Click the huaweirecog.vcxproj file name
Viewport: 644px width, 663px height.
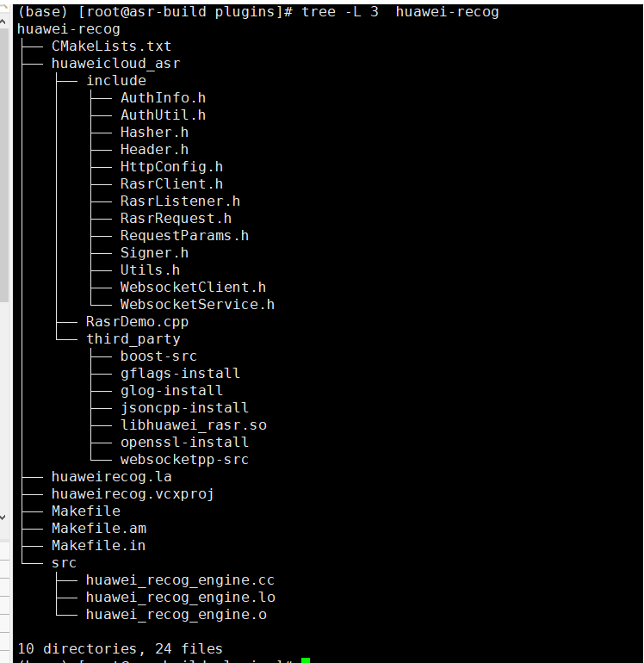(133, 494)
